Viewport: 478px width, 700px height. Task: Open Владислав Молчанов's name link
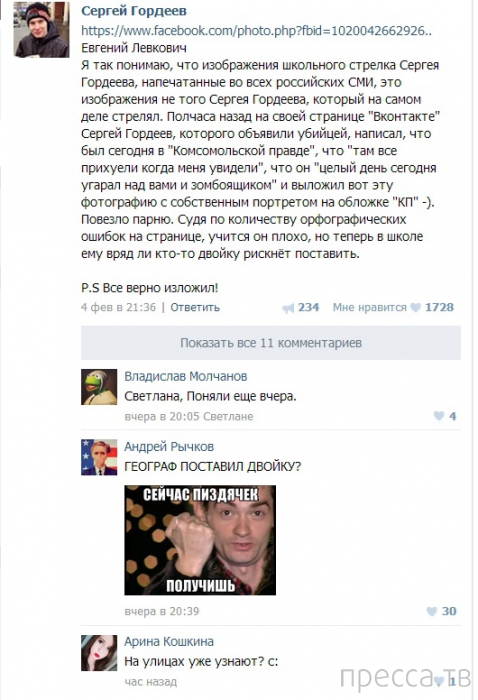point(186,376)
